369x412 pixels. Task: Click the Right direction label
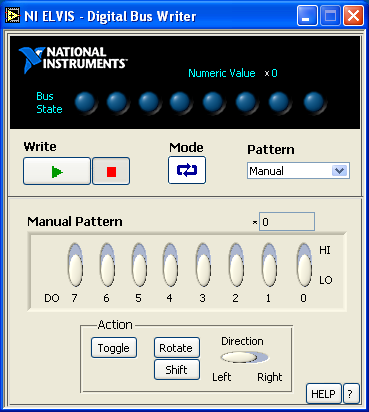click(270, 377)
